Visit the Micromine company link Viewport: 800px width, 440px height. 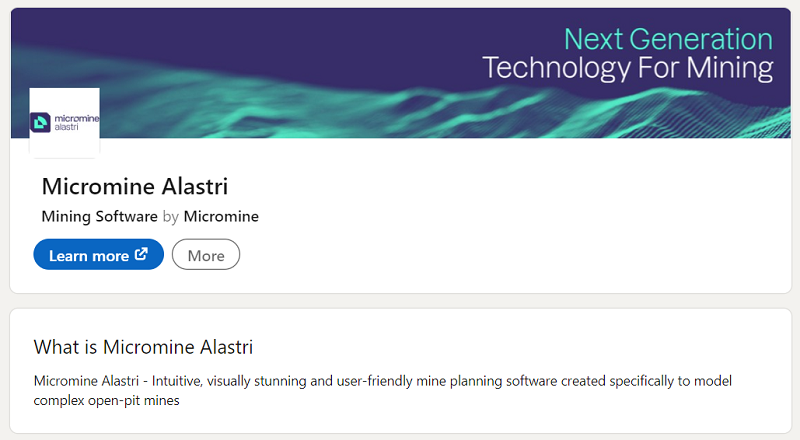tap(221, 216)
